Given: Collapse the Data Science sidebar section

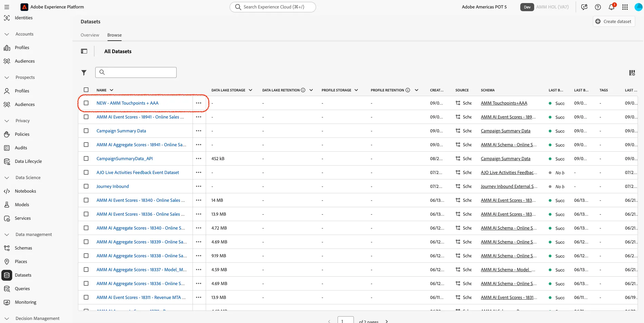Looking at the screenshot, I should point(7,177).
